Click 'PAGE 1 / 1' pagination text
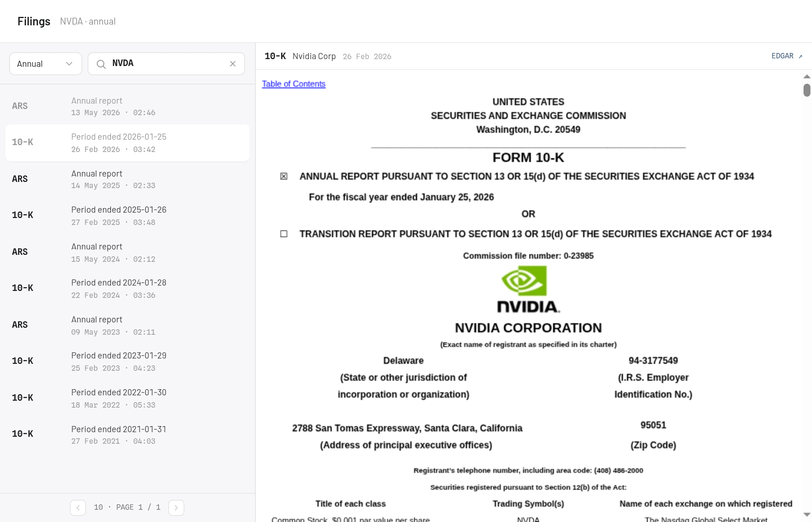 coord(138,507)
